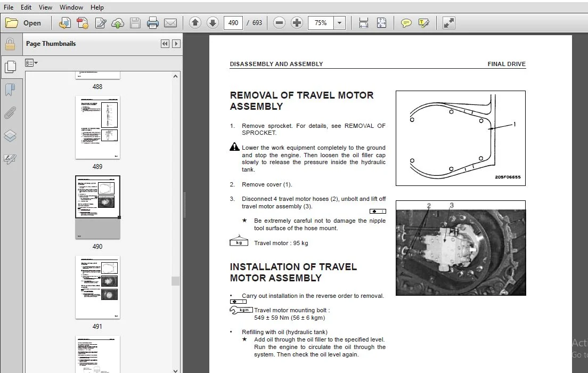The height and width of the screenshot is (373, 588).
Task: Click the '205F06655' diagram code
Action: click(x=508, y=177)
